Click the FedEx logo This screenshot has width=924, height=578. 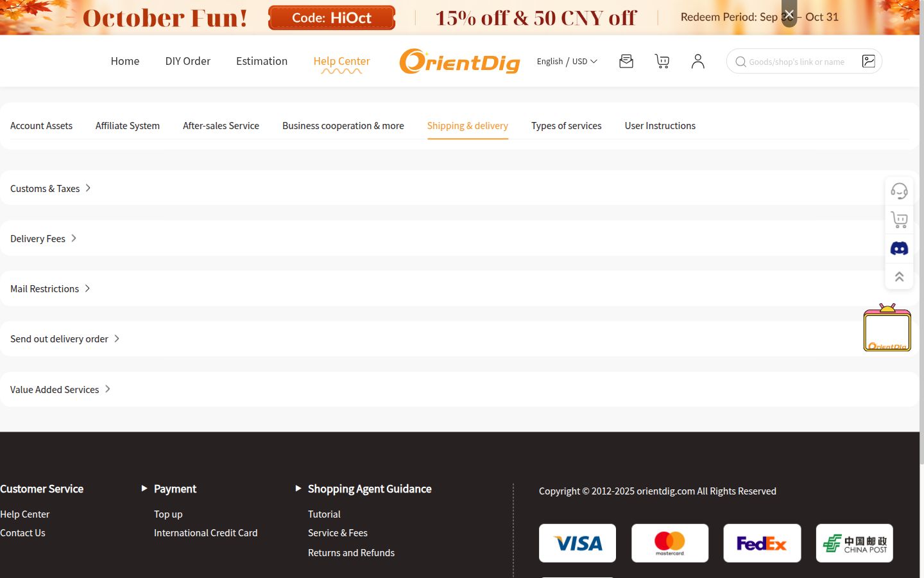coord(762,543)
